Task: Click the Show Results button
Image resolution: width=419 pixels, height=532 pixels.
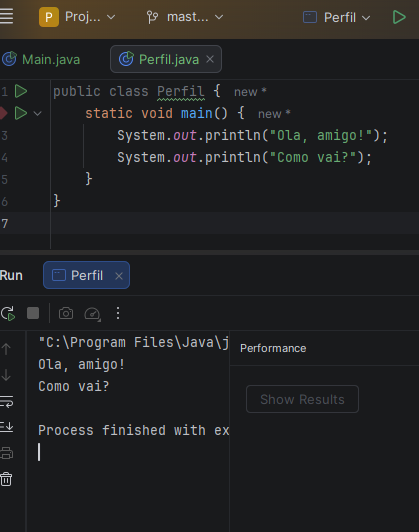Action: [302, 399]
